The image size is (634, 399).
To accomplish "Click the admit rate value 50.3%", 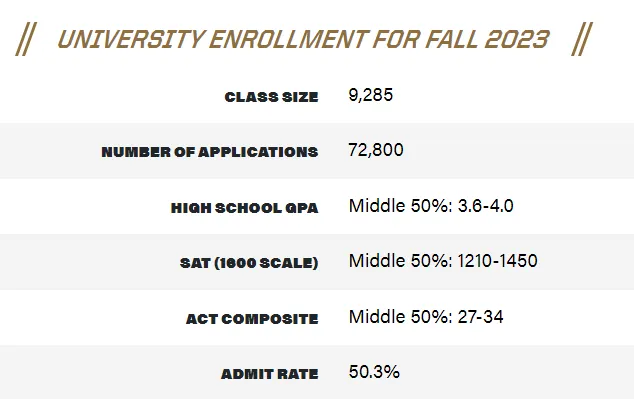I will 374,372.
